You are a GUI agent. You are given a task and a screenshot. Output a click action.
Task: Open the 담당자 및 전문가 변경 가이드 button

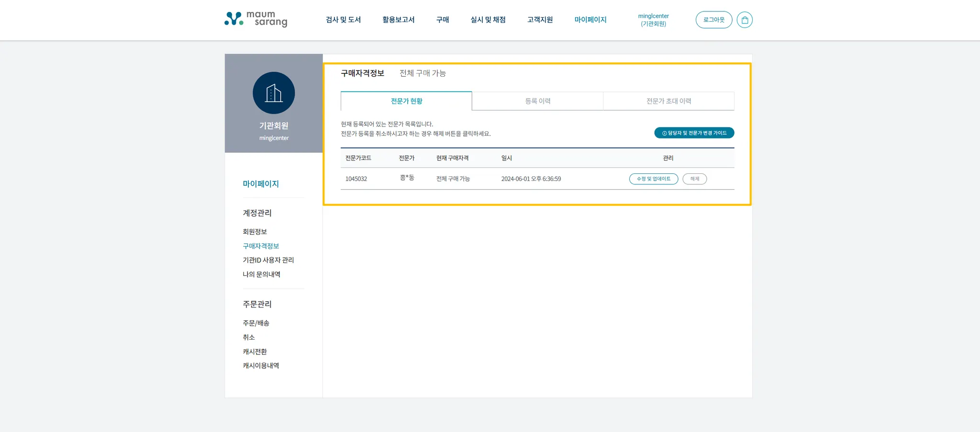(x=694, y=133)
